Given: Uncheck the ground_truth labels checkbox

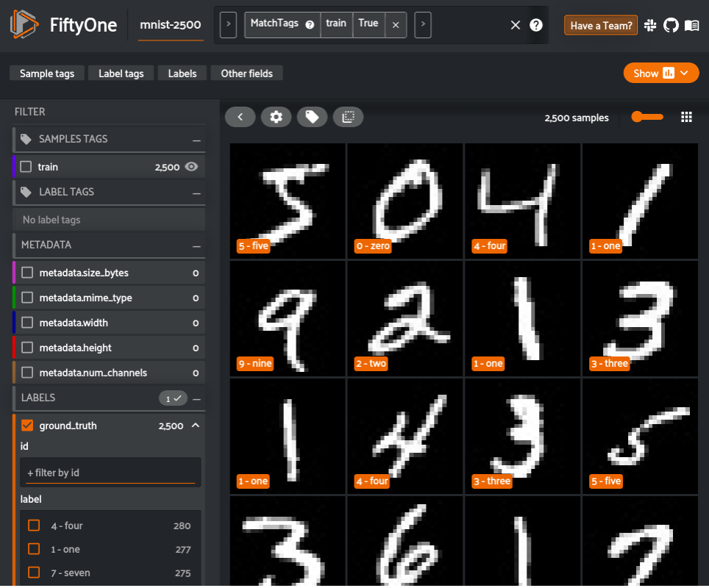Looking at the screenshot, I should pos(27,425).
